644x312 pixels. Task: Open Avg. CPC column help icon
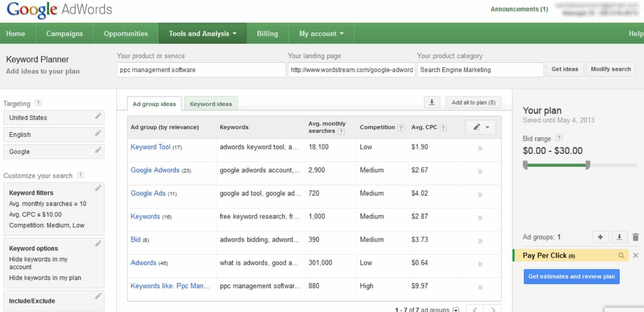[443, 128]
